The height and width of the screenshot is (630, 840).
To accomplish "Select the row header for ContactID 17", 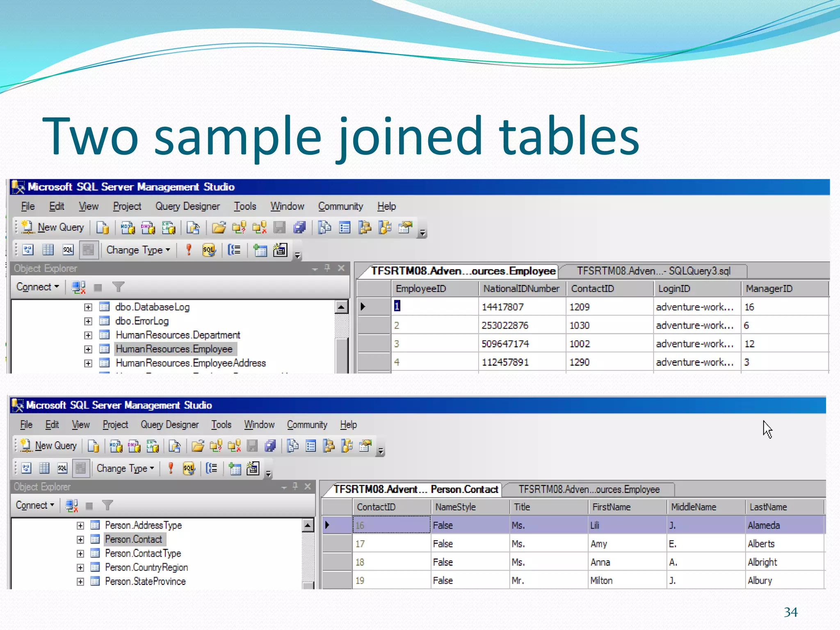I will point(337,544).
